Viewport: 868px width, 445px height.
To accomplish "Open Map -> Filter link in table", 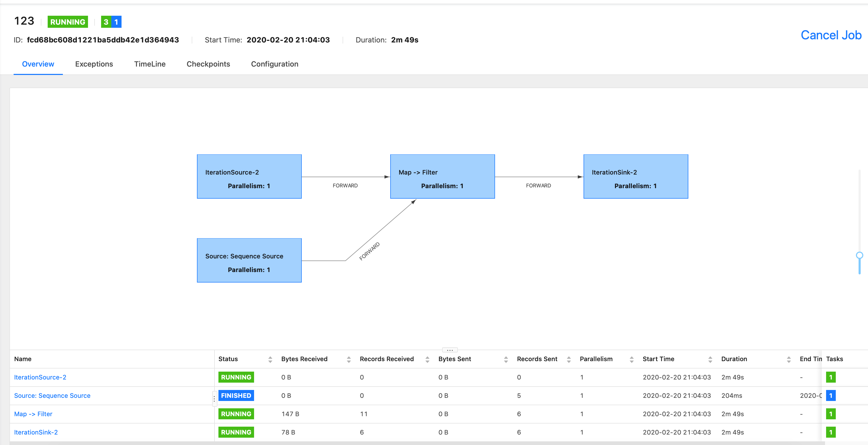I will point(33,414).
